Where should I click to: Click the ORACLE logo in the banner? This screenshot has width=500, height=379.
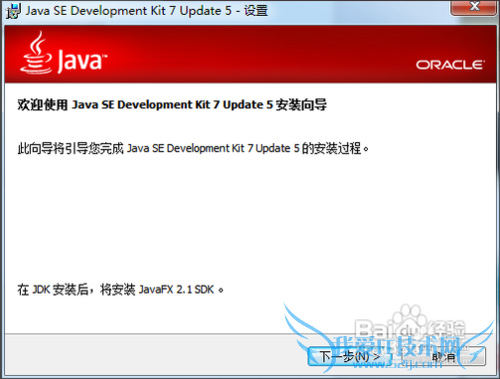click(x=450, y=65)
